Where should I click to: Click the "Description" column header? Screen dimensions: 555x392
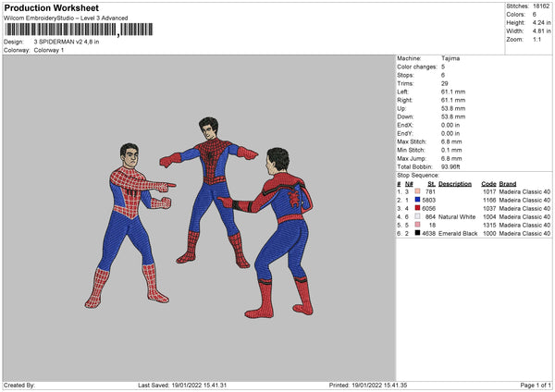[455, 184]
